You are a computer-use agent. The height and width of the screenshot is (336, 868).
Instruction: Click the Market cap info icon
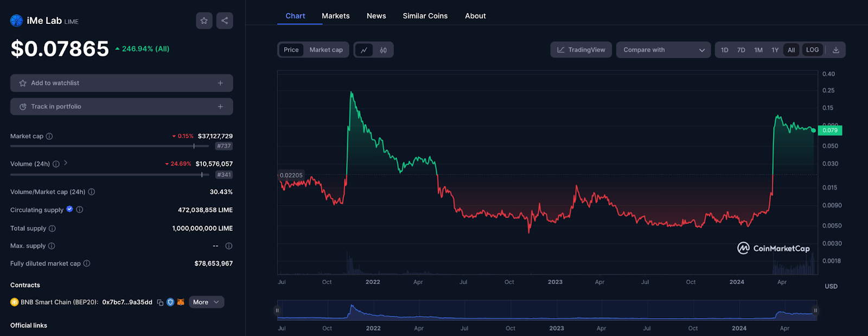(49, 137)
